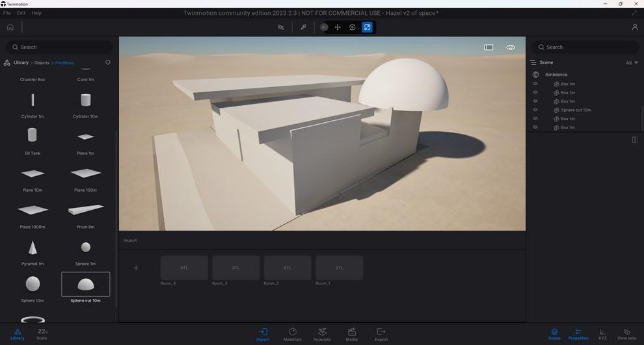This screenshot has height=345, width=644.
Task: Click the Home icon in the toolbar
Action: click(10, 27)
